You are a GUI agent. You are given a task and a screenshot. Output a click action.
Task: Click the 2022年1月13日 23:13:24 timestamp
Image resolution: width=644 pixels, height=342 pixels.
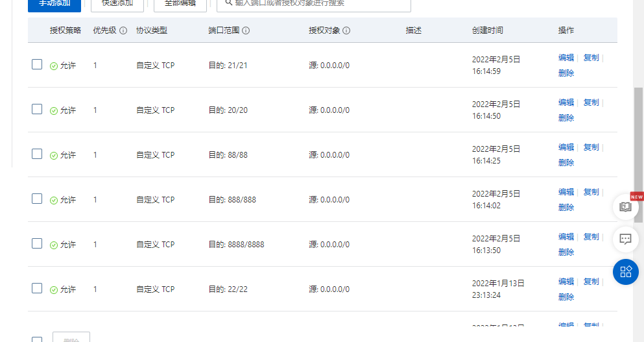pos(498,289)
